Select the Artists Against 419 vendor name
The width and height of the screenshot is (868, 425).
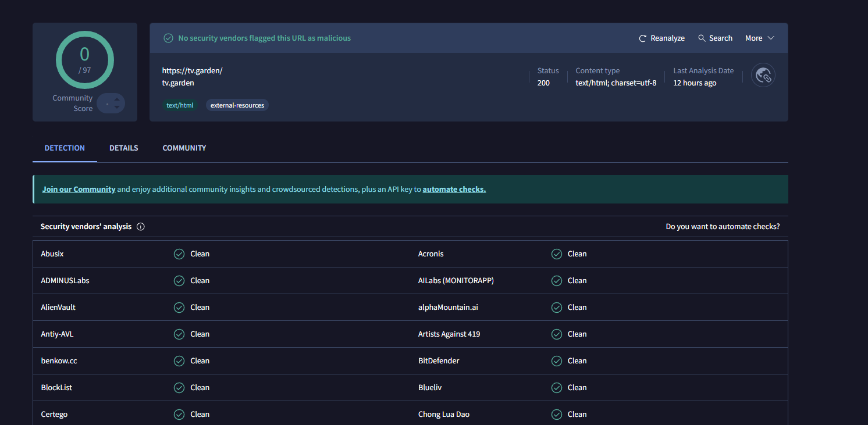449,334
